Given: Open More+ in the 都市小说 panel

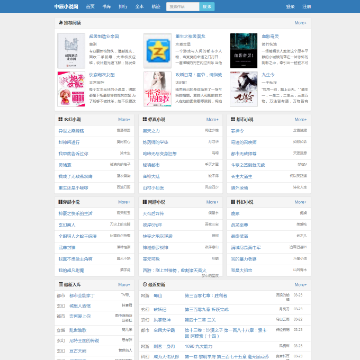Looking at the screenshot, I should (301, 119).
